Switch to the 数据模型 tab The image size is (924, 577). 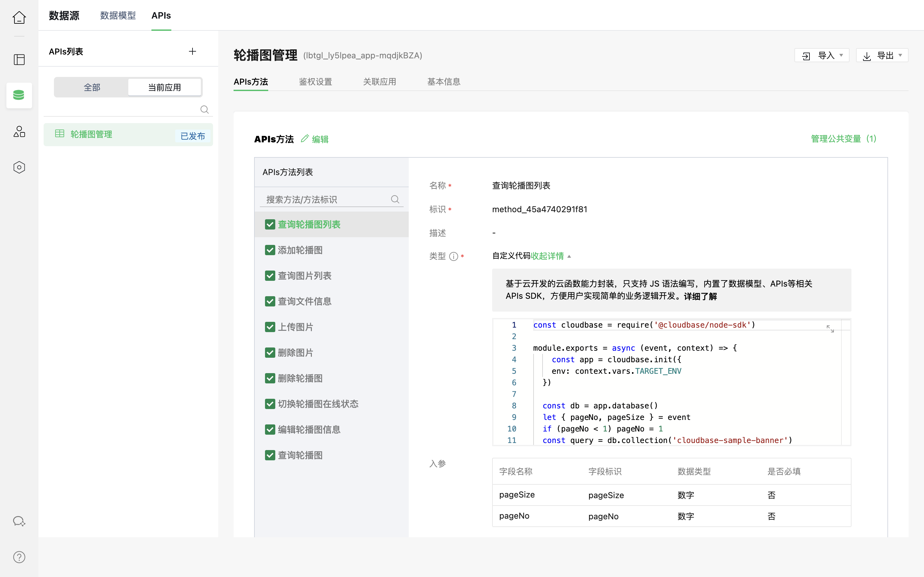point(118,16)
